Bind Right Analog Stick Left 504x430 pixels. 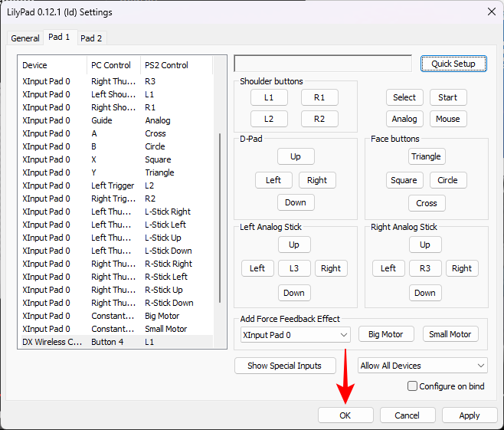388,268
